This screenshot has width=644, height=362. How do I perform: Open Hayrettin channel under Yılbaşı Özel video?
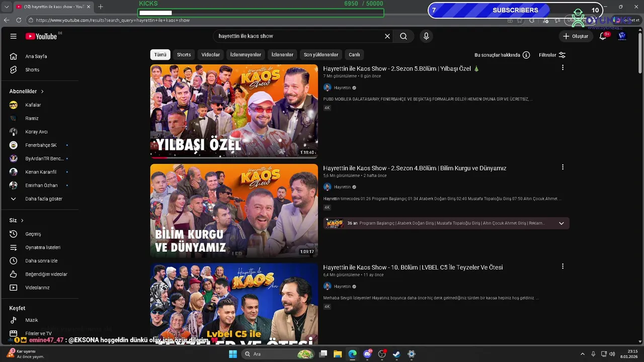tap(342, 88)
